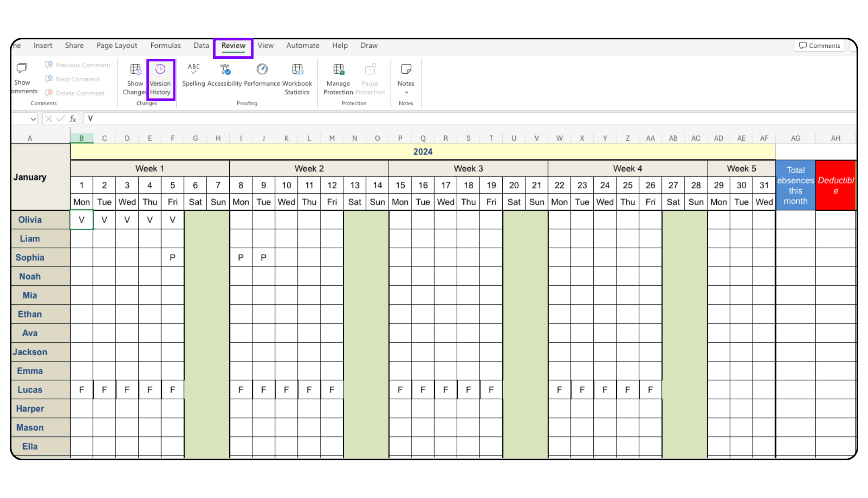
Task: Open Version History in Changes group
Action: coord(160,80)
